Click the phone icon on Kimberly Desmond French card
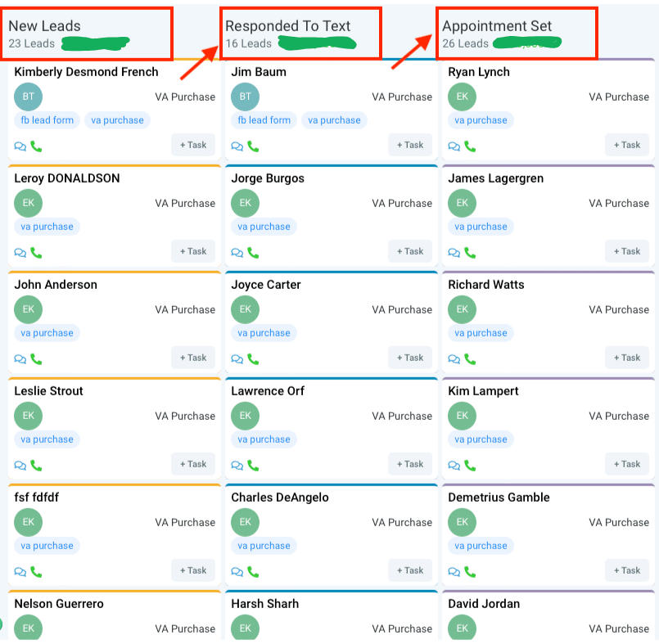The height and width of the screenshot is (644, 659). point(36,146)
